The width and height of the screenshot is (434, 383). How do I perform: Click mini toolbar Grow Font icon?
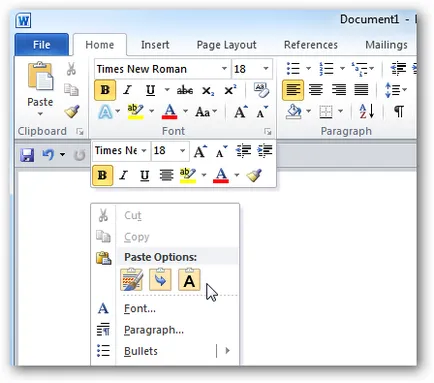[200, 151]
